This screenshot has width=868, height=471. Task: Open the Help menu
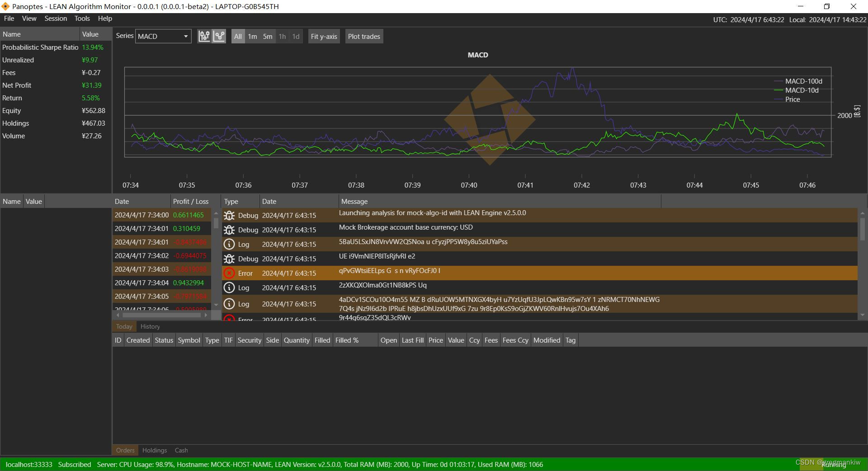tap(105, 19)
